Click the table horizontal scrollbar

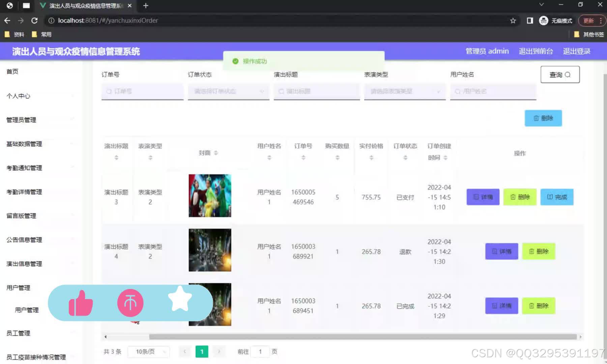click(363, 337)
